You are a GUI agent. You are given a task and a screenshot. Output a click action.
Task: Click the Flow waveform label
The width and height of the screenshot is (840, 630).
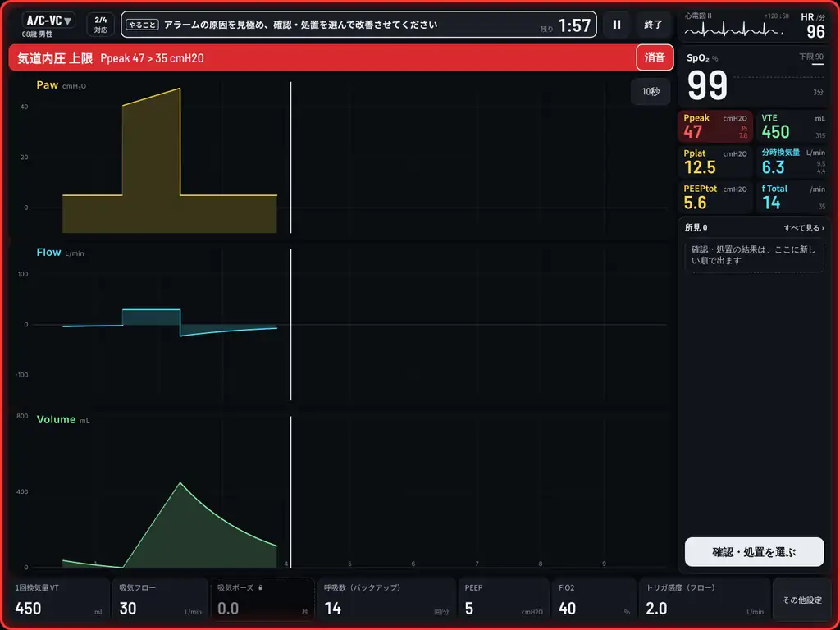coord(48,253)
